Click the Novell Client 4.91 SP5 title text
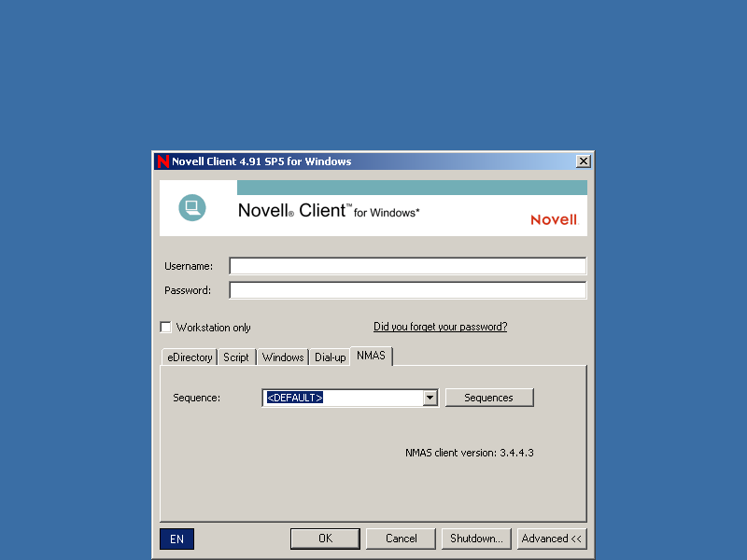This screenshot has width=747, height=560. (x=261, y=161)
